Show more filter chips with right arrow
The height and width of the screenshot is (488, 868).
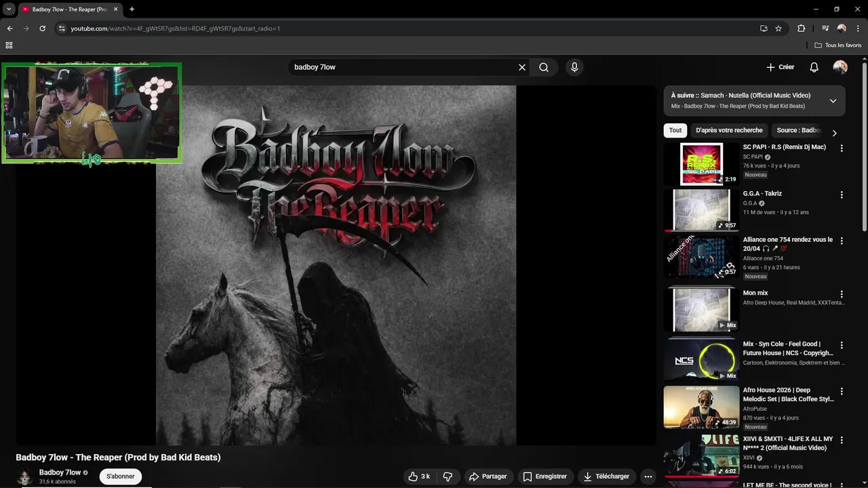click(x=834, y=133)
